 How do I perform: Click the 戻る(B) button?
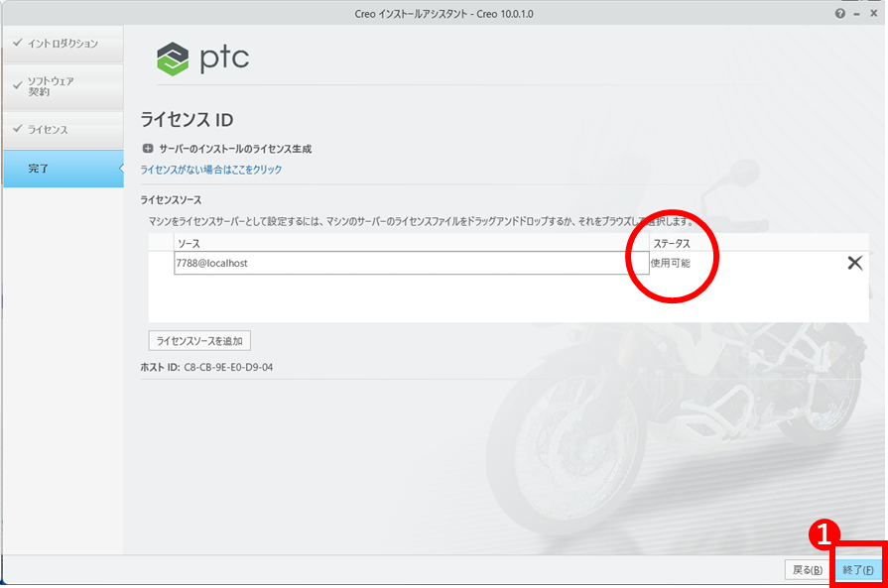pyautogui.click(x=807, y=570)
